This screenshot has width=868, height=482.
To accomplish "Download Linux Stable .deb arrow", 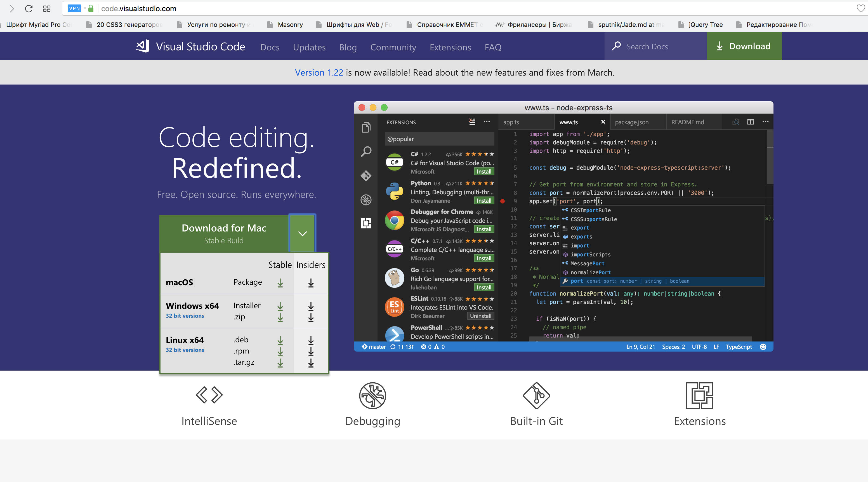I will pyautogui.click(x=280, y=340).
